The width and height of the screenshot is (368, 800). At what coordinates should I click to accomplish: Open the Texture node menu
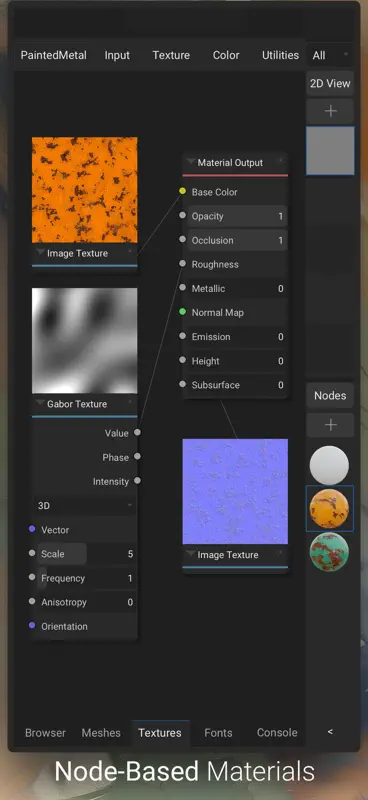171,55
